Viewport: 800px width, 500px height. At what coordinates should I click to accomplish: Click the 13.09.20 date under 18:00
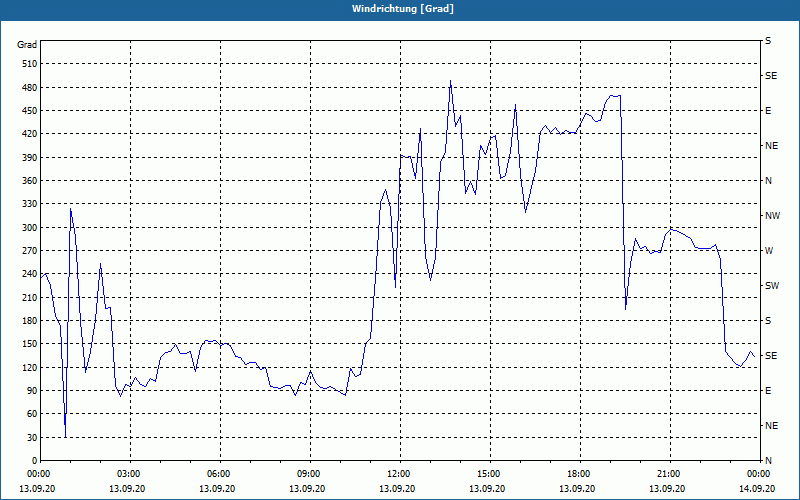pos(578,489)
